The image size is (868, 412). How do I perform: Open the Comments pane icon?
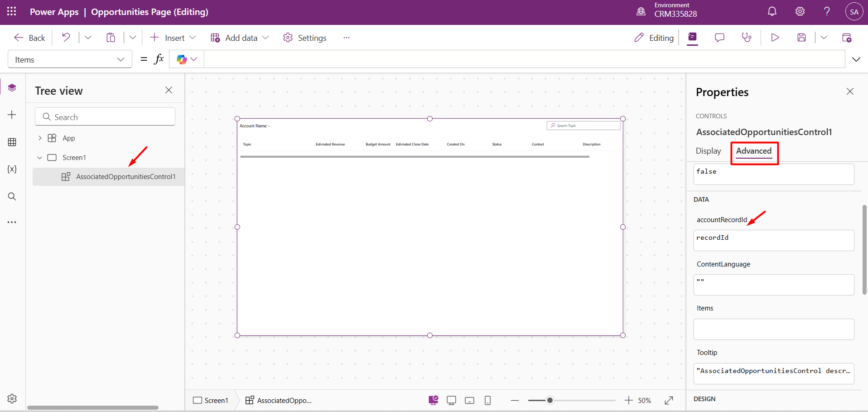point(719,38)
